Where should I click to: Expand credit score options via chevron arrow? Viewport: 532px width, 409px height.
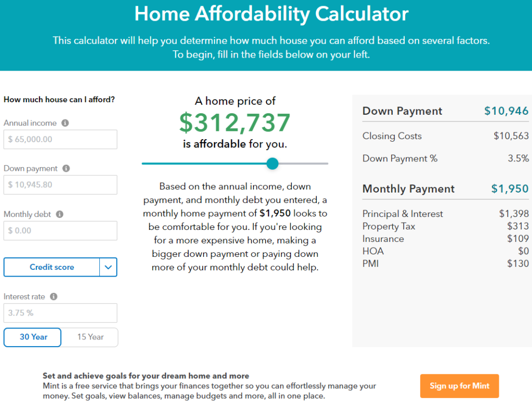(x=108, y=267)
